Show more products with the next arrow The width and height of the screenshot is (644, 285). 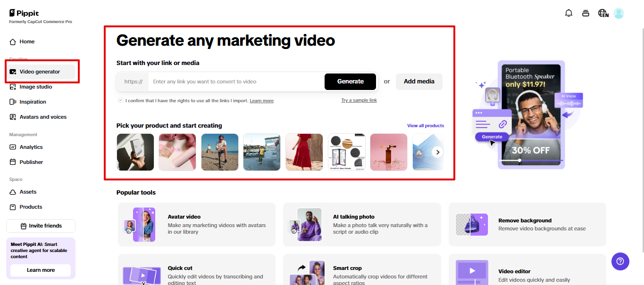click(437, 152)
